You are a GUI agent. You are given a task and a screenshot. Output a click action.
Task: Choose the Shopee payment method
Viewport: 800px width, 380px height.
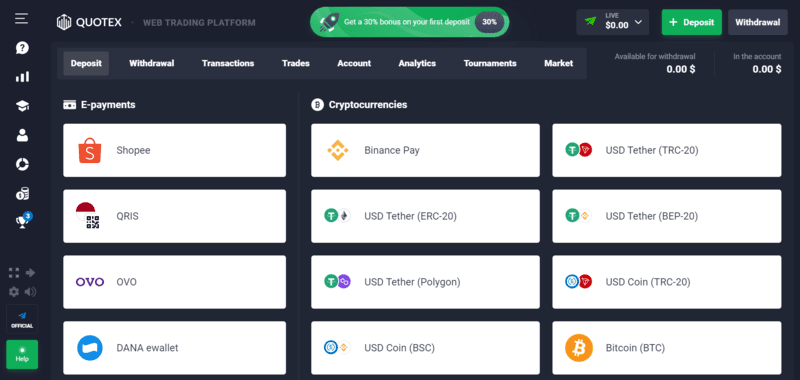174,150
